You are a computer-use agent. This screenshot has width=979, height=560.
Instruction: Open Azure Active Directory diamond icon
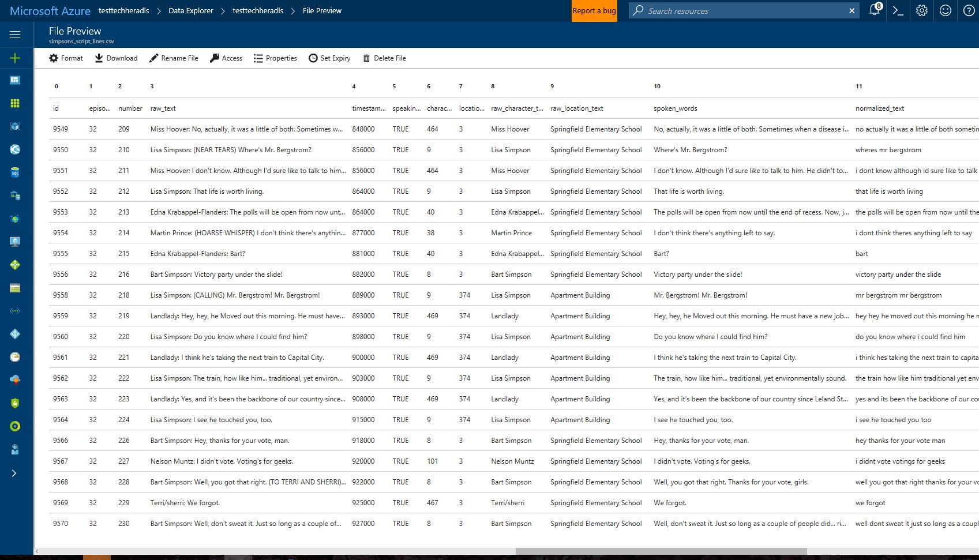click(15, 334)
